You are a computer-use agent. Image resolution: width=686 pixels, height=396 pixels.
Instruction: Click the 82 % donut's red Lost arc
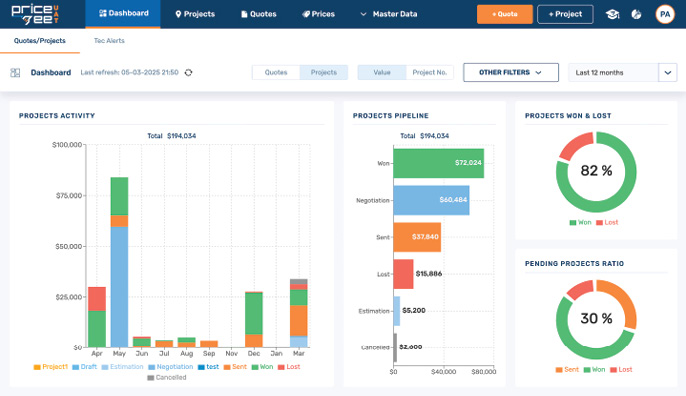[574, 145]
